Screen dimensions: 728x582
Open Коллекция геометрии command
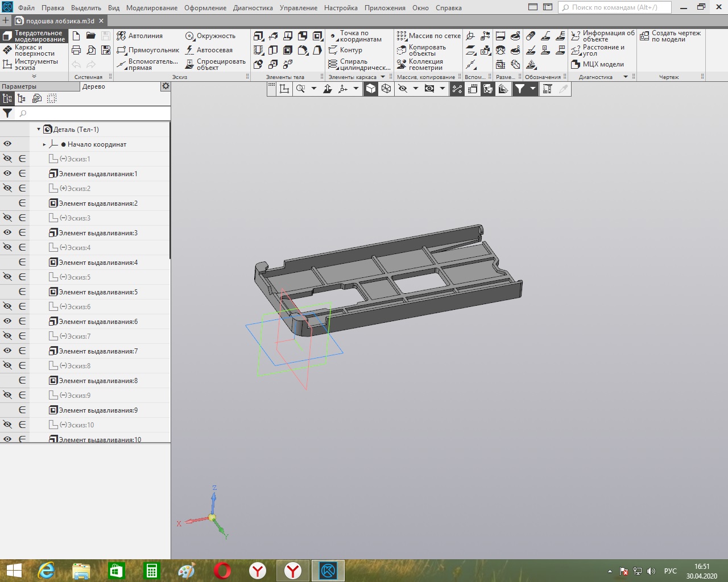tap(420, 64)
